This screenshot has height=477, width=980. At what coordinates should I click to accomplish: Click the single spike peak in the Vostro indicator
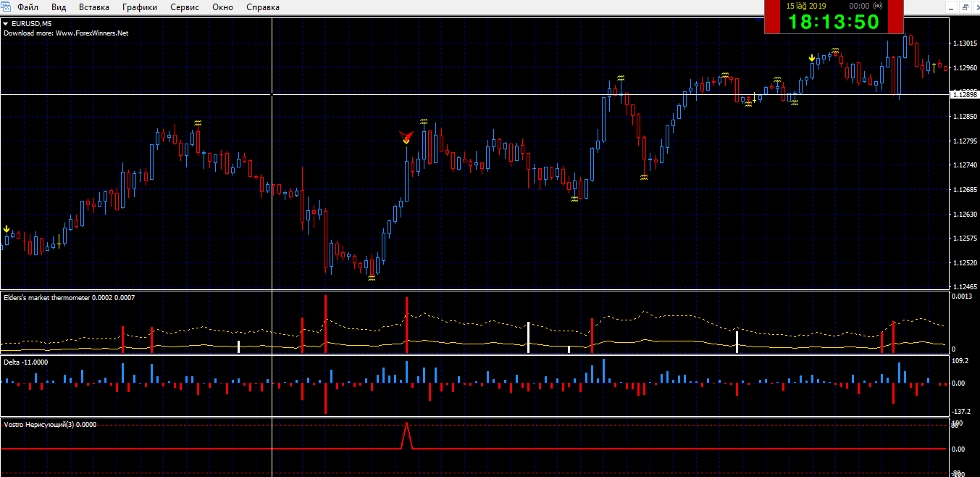click(406, 423)
